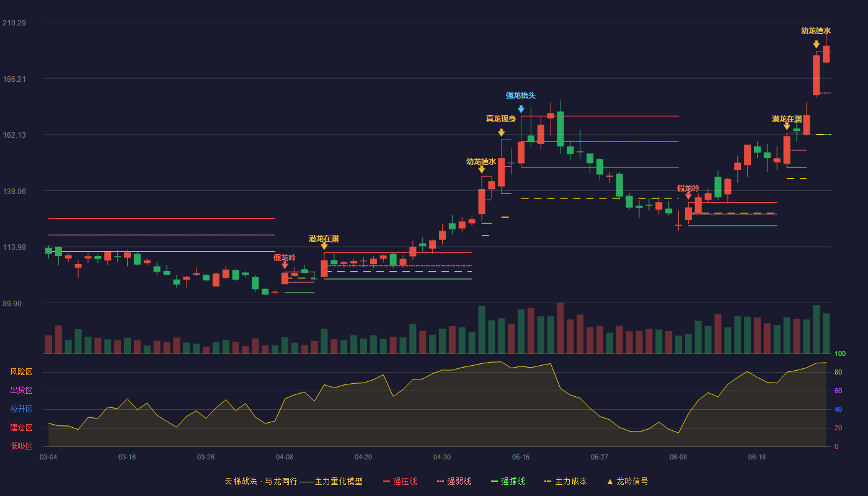Click the 06-18 date label
868x496 pixels.
tap(757, 457)
